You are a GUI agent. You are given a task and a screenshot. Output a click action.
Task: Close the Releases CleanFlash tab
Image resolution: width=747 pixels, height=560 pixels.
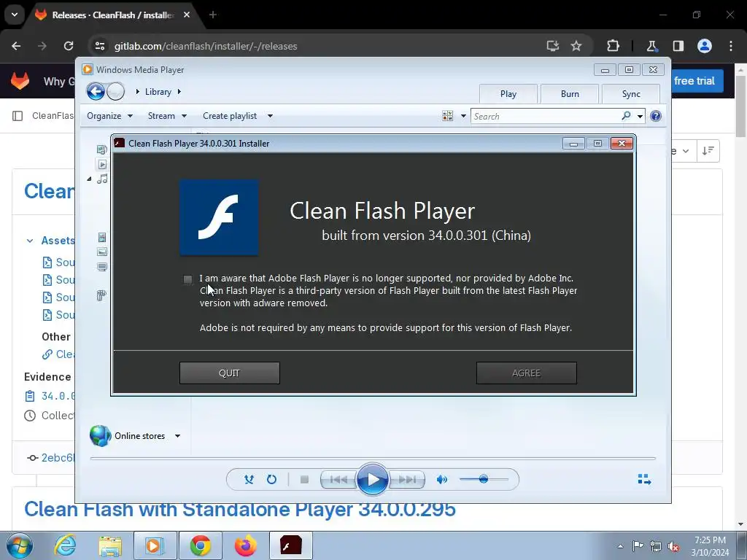187,15
